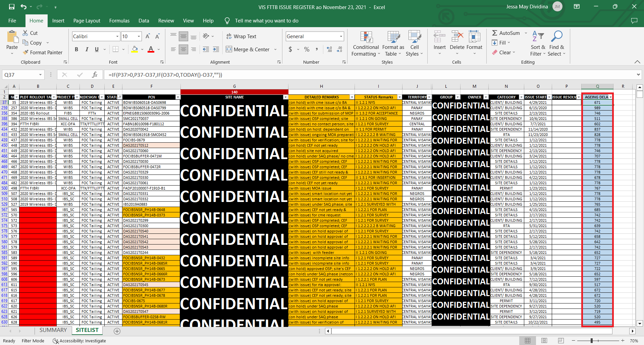The image size is (644, 345).
Task: Toggle middle vertical alignment
Action: pos(183,36)
